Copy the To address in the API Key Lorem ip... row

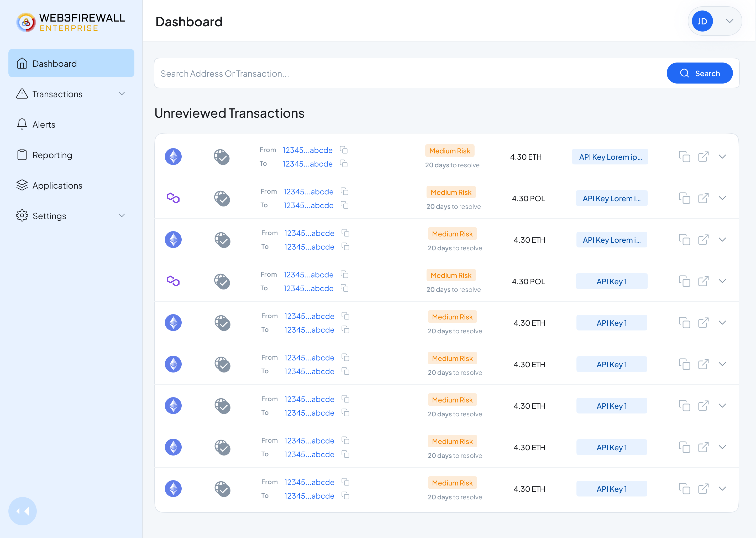click(x=344, y=163)
